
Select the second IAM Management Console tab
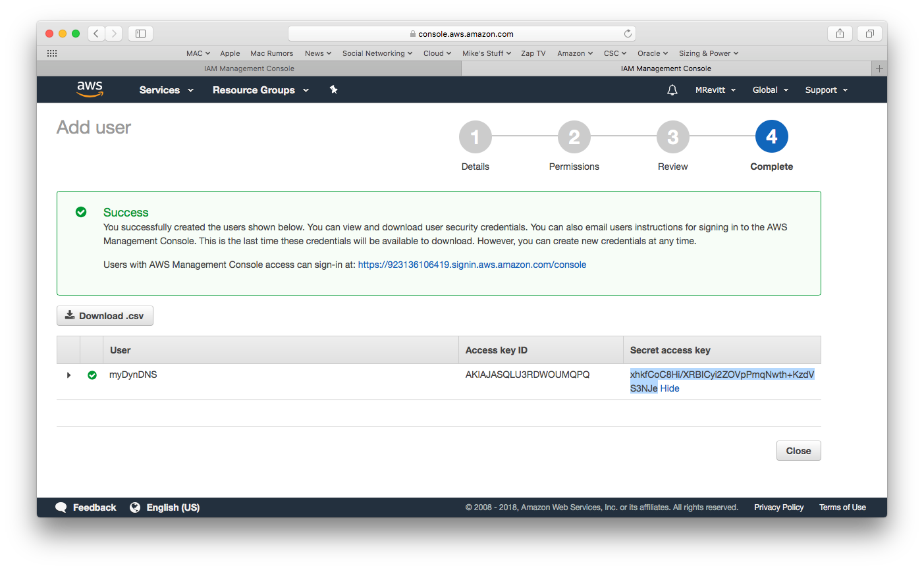666,68
